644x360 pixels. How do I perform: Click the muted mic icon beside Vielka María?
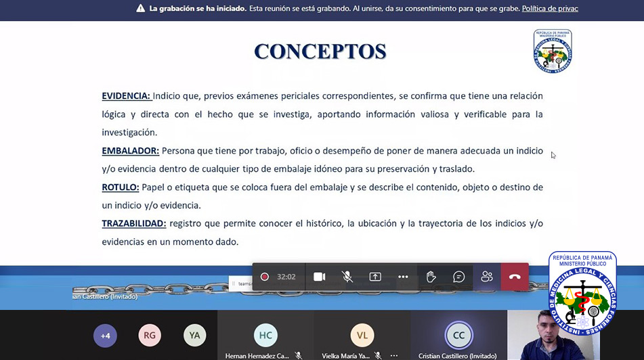point(378,355)
